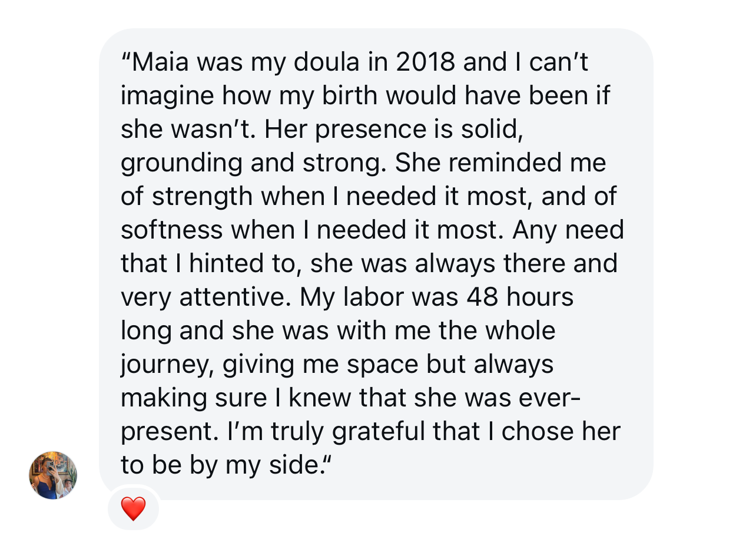756x539 pixels.
Task: Open the sender's profile picture avatar
Action: pos(53,475)
